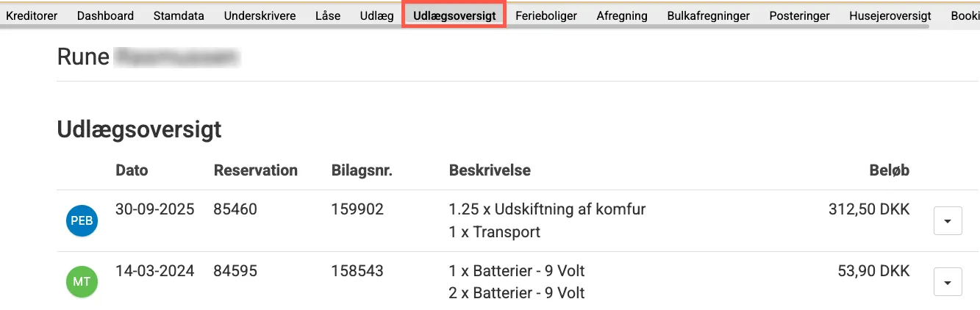Screen dimensions: 980x310
Task: Open dropdown for the 312,50 DKK row
Action: click(x=948, y=221)
